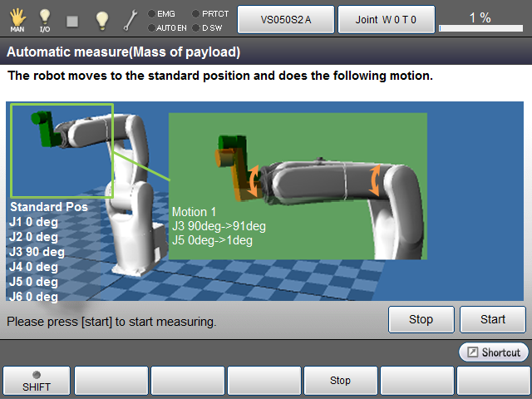
Task: Open the Shortcut menu
Action: pos(494,352)
